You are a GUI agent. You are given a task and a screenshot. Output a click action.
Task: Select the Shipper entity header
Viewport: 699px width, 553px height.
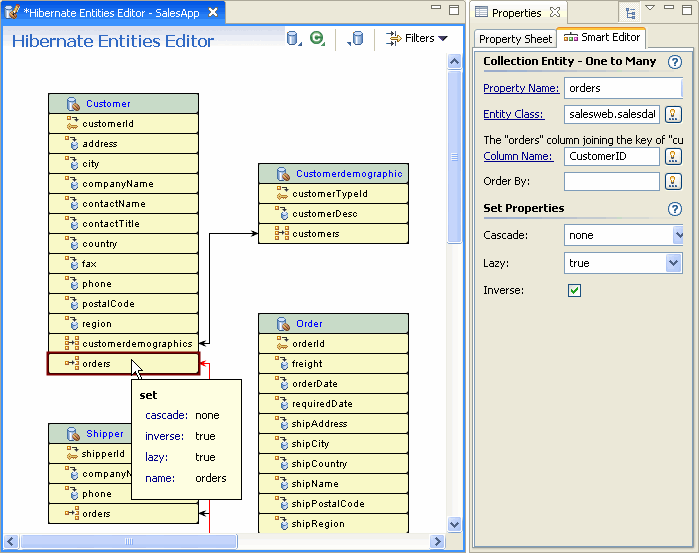tap(90, 433)
